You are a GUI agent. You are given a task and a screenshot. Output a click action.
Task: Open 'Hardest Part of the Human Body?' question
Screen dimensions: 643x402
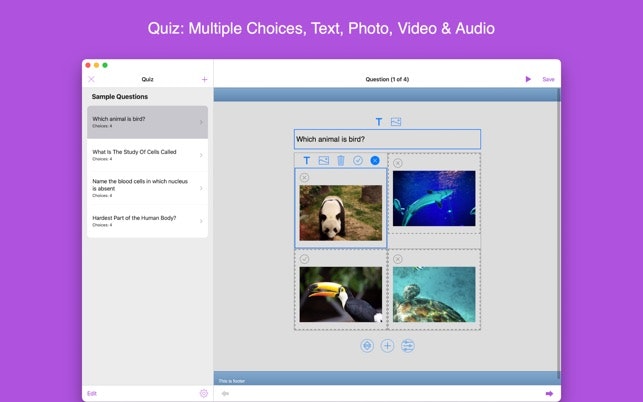(x=147, y=221)
